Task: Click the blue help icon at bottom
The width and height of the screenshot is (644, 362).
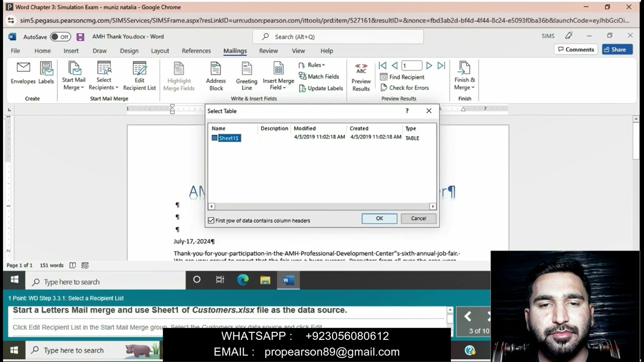Action: point(470,350)
